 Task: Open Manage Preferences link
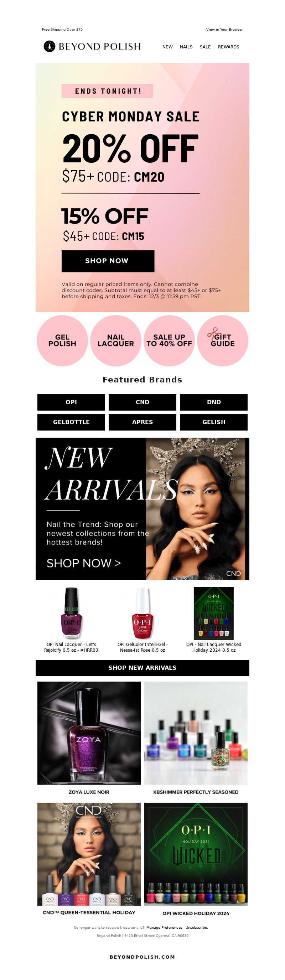pyautogui.click(x=164, y=927)
